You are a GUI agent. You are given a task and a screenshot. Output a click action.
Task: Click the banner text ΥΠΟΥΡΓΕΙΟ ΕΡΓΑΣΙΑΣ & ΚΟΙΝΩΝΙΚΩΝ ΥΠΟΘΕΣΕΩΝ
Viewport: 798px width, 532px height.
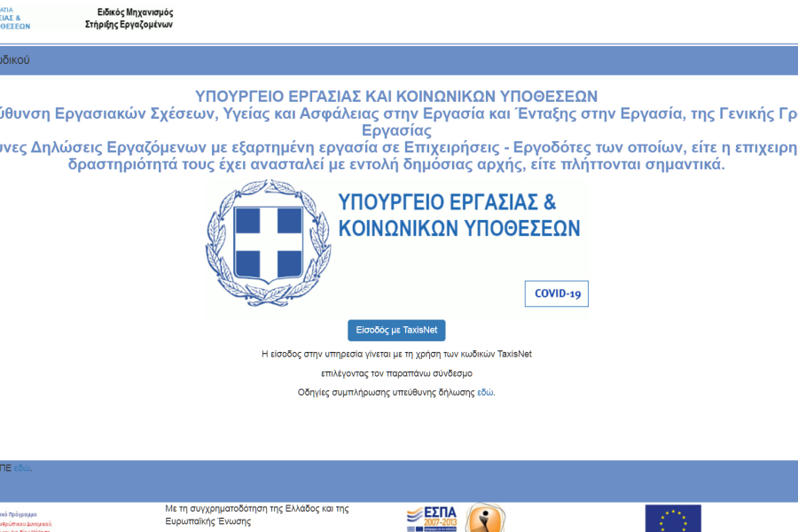(x=459, y=215)
